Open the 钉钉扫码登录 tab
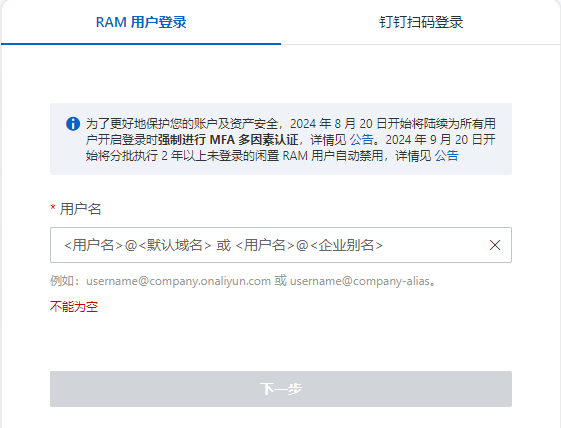 (x=421, y=22)
